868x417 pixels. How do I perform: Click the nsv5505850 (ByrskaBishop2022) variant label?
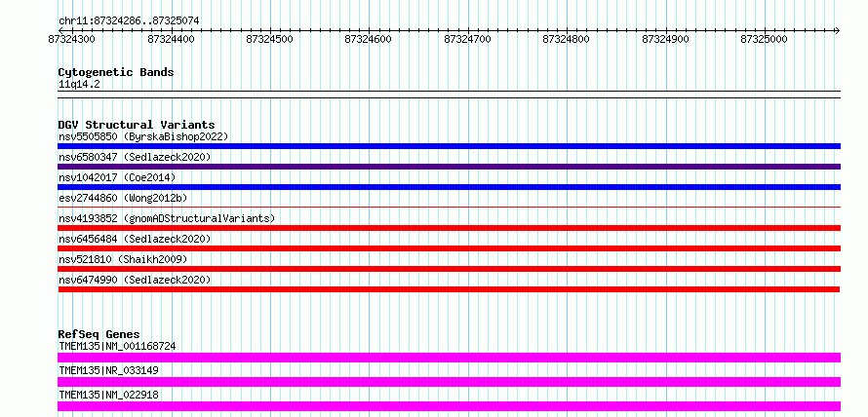pos(143,136)
